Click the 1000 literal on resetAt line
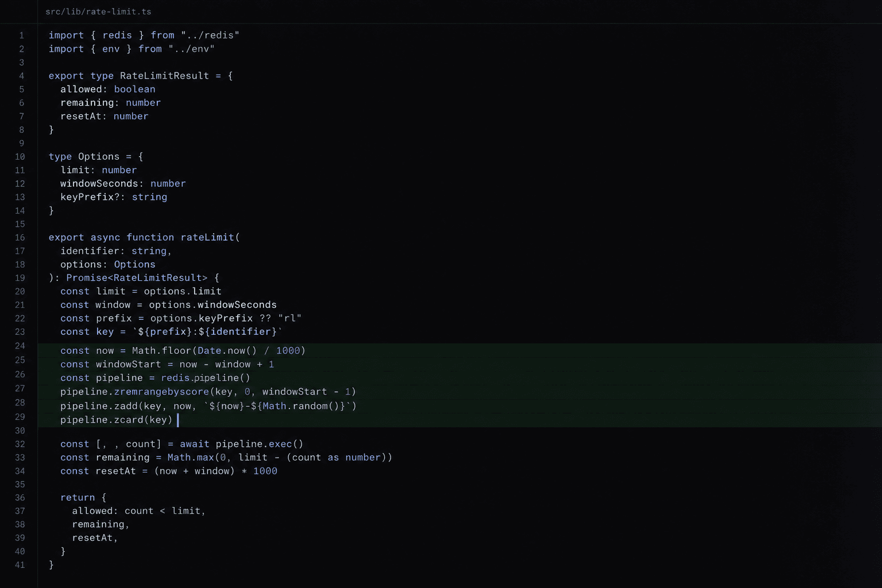The width and height of the screenshot is (882, 588). click(x=265, y=471)
